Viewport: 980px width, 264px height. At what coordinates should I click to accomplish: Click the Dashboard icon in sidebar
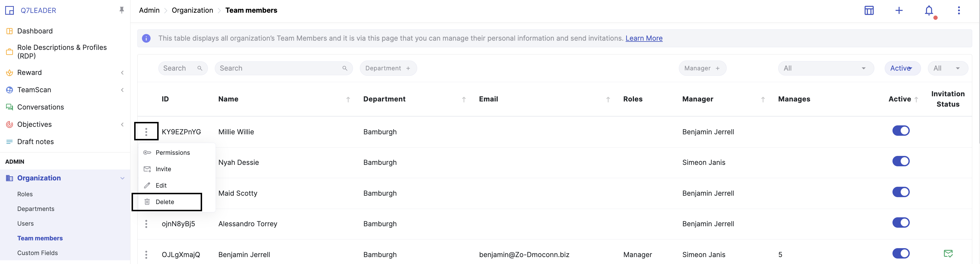point(10,31)
